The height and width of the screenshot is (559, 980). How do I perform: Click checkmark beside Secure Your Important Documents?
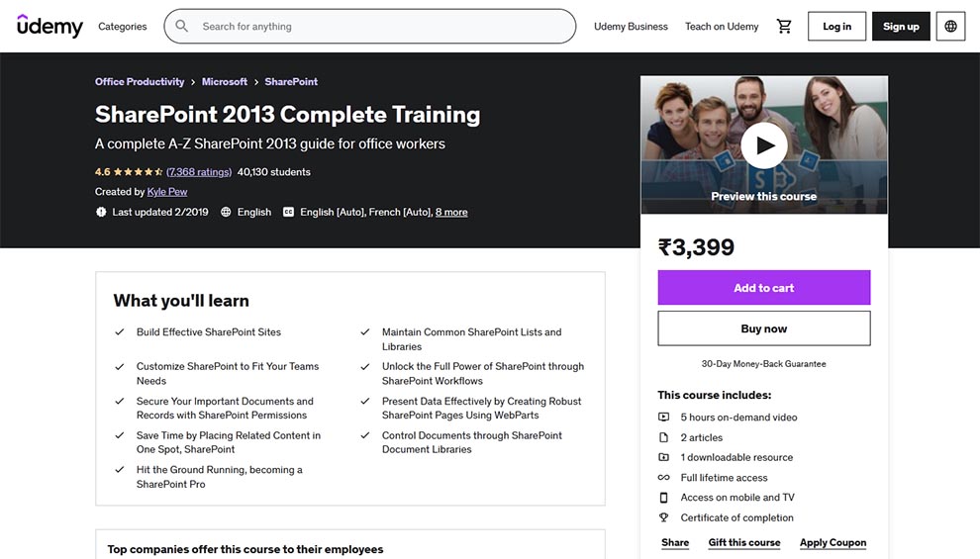click(120, 401)
